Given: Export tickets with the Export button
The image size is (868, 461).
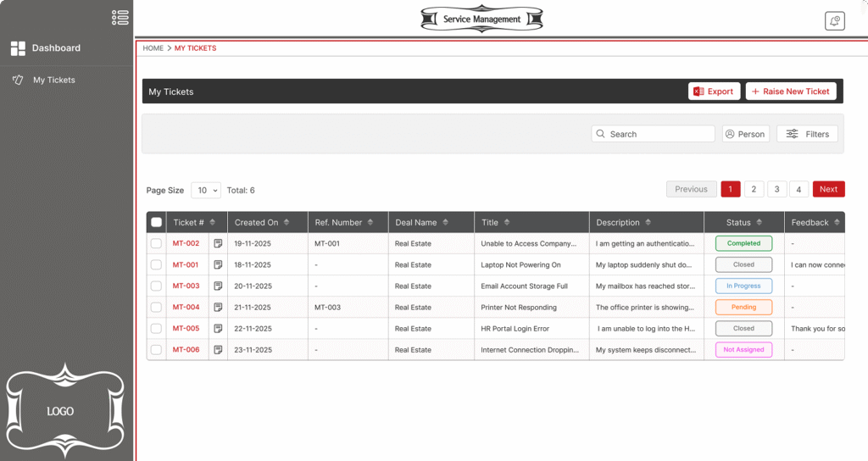Looking at the screenshot, I should point(713,92).
